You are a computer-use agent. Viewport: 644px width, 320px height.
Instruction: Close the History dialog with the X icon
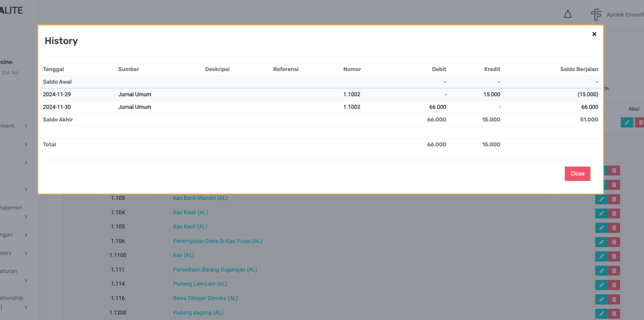(x=594, y=35)
